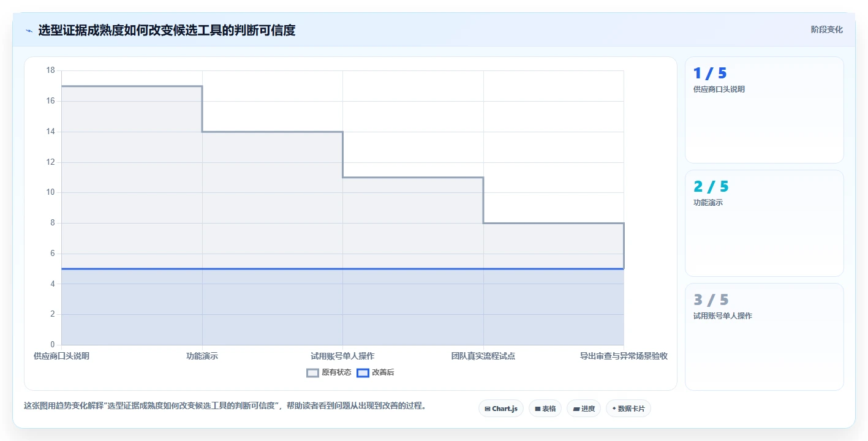
Task: Click the 进度 tag button
Action: coord(584,409)
